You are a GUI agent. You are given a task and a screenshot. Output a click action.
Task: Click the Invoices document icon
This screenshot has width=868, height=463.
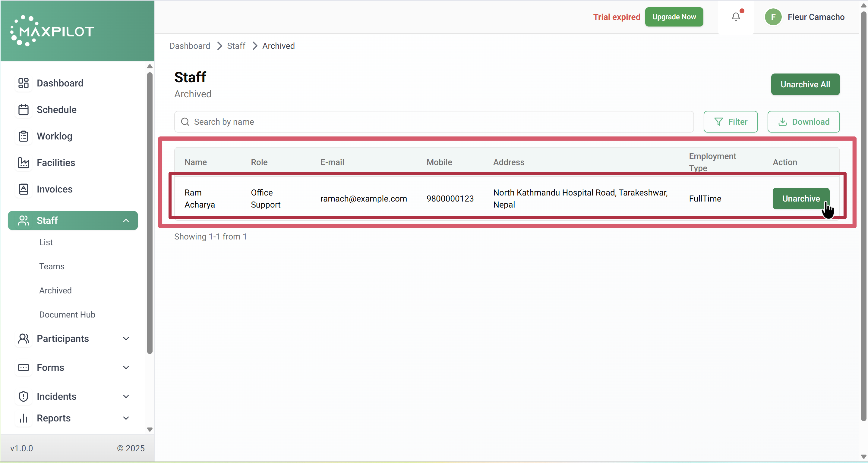(23, 189)
